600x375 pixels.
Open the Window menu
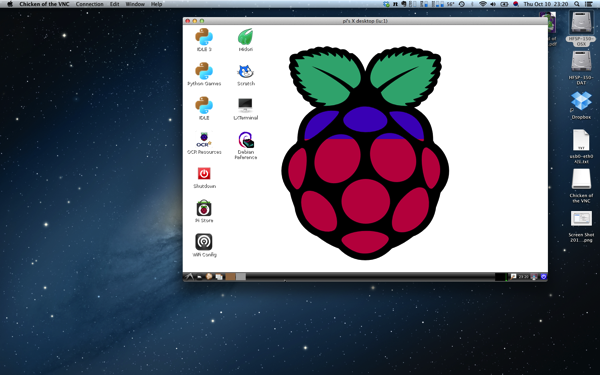coord(135,4)
